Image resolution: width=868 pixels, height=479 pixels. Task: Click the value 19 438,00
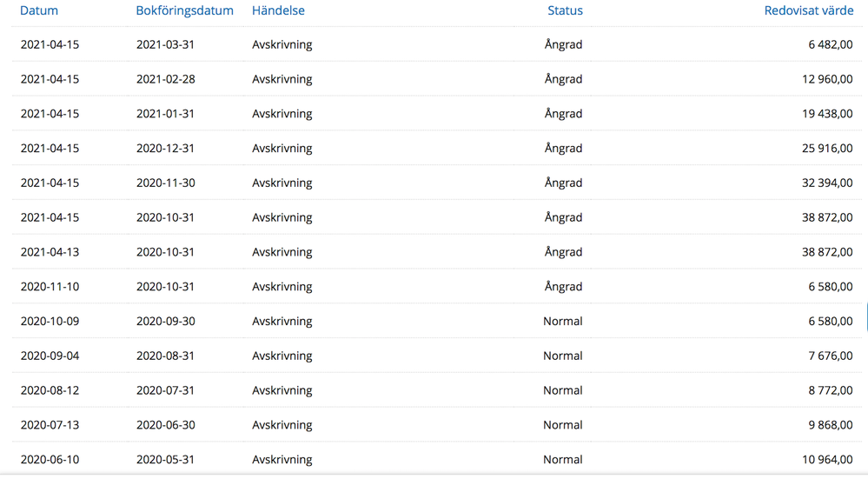tap(827, 114)
